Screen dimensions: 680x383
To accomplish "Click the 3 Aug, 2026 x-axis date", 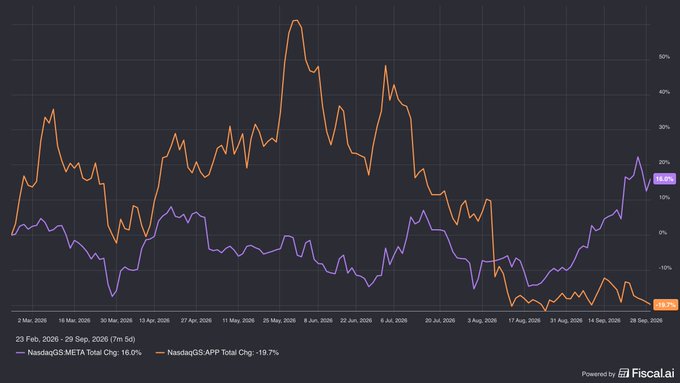I will pyautogui.click(x=482, y=321).
